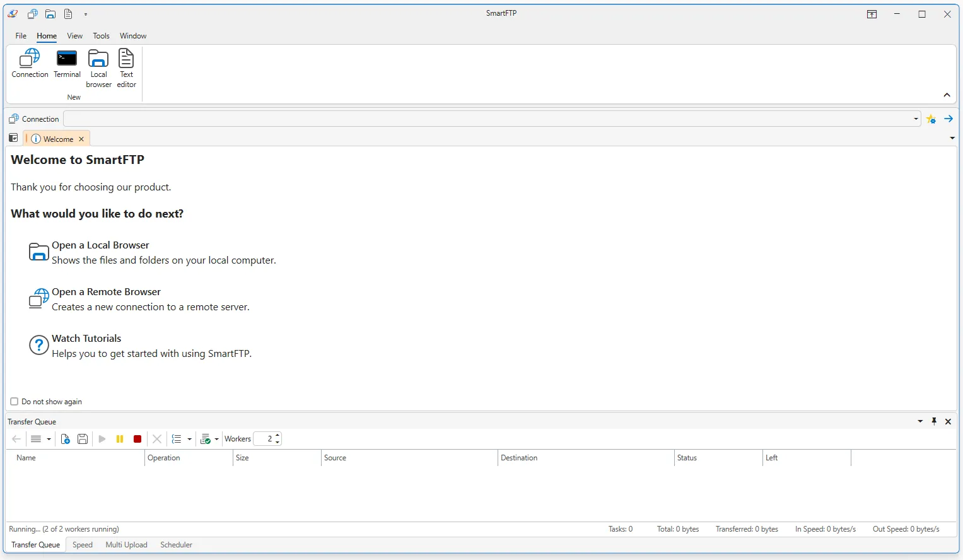Viewport: 963px width, 560px height.
Task: Click the queue completed-action icon
Action: [205, 439]
